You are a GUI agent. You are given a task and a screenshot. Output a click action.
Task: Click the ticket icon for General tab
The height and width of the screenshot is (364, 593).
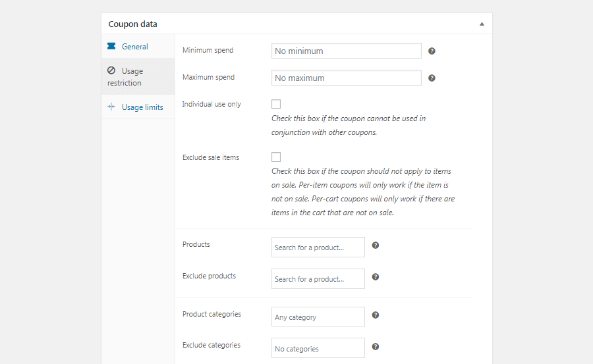coord(111,47)
